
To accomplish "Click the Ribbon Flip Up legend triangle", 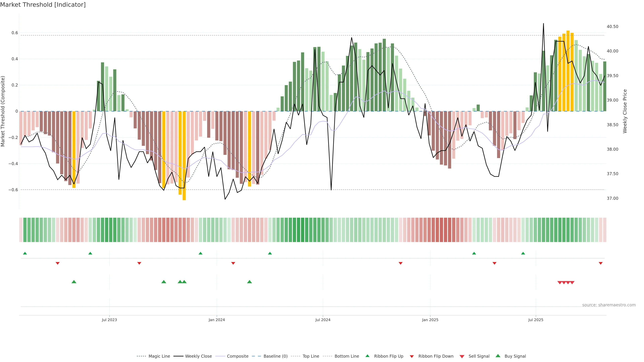I will (367, 356).
